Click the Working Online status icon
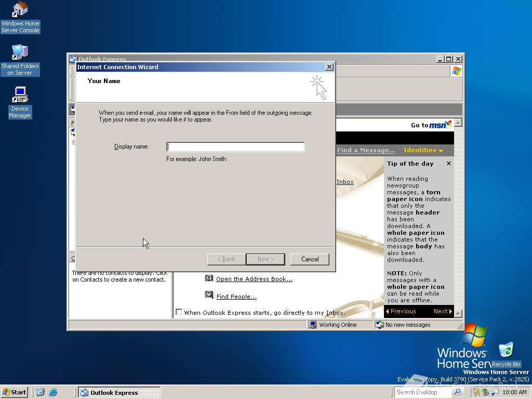The width and height of the screenshot is (532, 399). click(313, 325)
